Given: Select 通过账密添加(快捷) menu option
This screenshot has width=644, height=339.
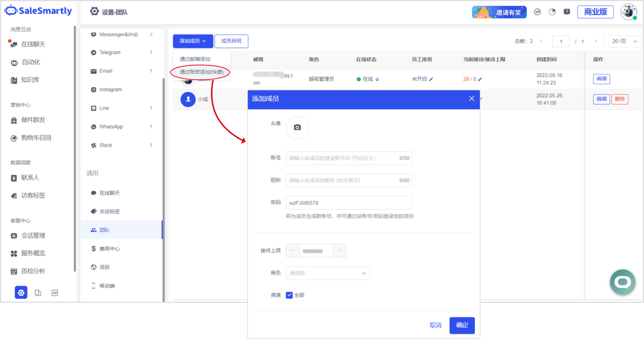Looking at the screenshot, I should [201, 72].
